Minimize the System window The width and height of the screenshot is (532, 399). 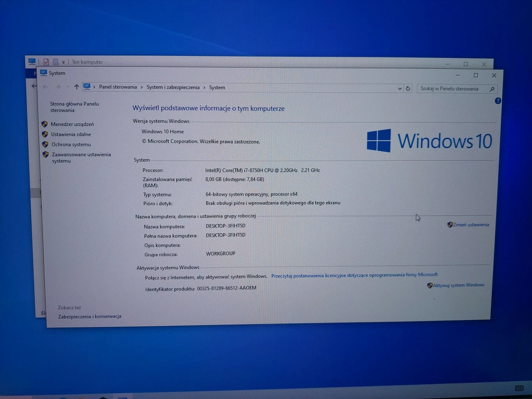[458, 75]
